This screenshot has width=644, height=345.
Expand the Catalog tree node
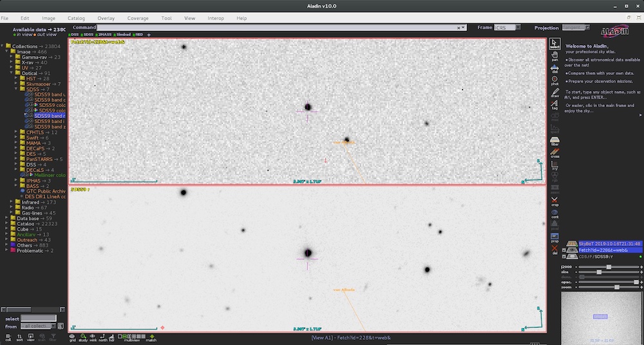click(6, 224)
